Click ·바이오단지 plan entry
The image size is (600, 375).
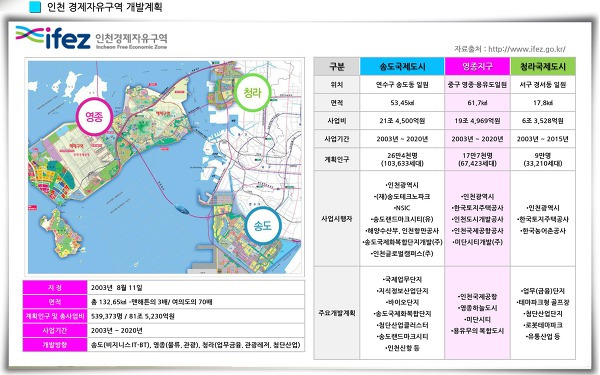coord(402,302)
